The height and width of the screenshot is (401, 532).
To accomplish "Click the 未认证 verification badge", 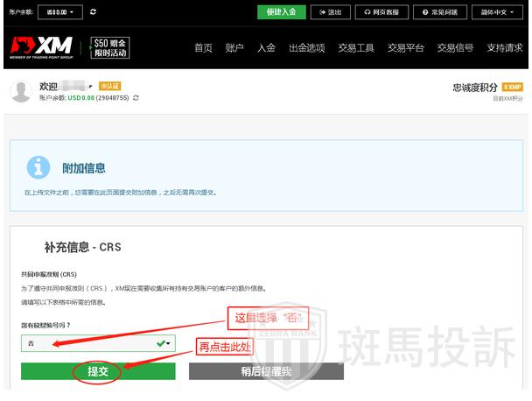I will point(110,86).
